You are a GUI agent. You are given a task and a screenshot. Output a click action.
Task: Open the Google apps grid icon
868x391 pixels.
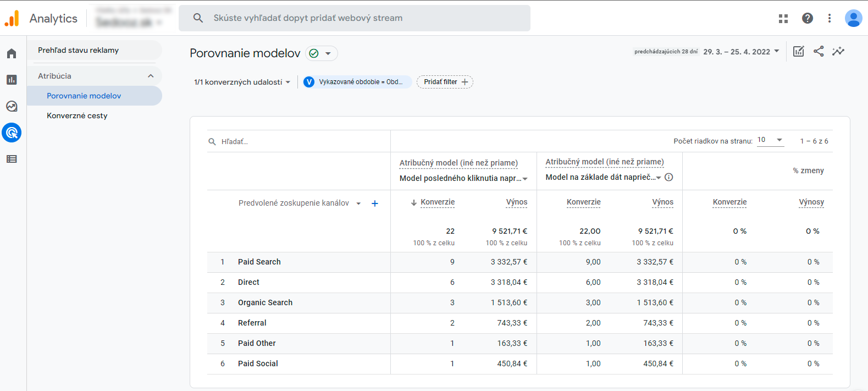click(x=783, y=18)
